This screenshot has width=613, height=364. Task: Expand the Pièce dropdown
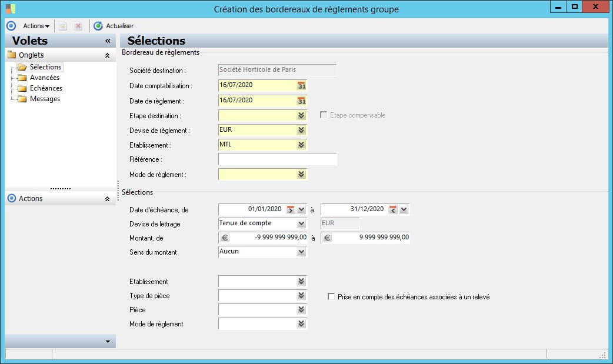pyautogui.click(x=301, y=309)
